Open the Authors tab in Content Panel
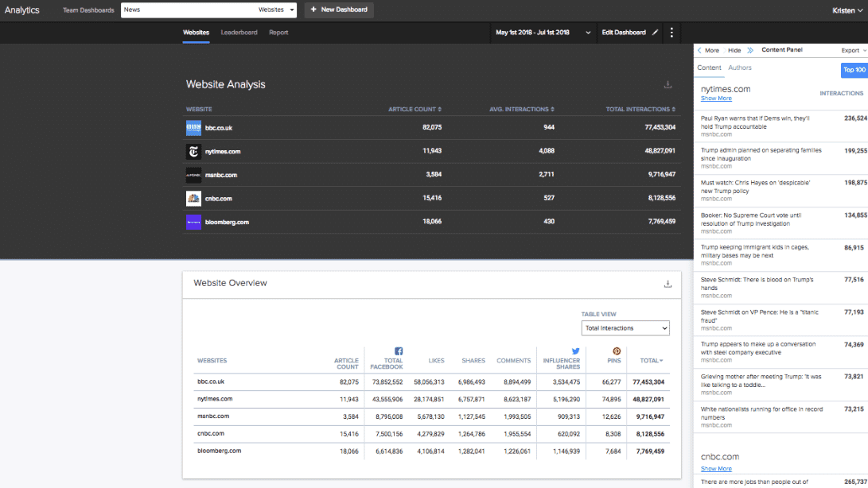 [740, 68]
